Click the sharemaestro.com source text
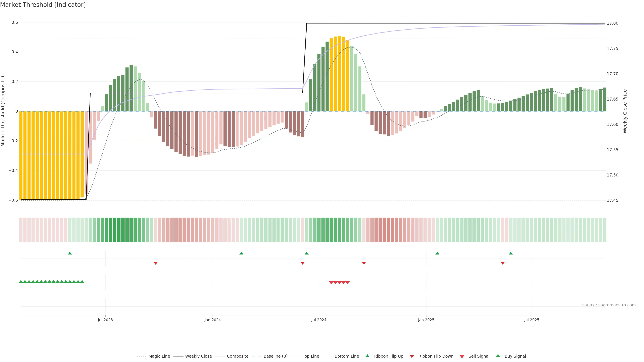 609,305
